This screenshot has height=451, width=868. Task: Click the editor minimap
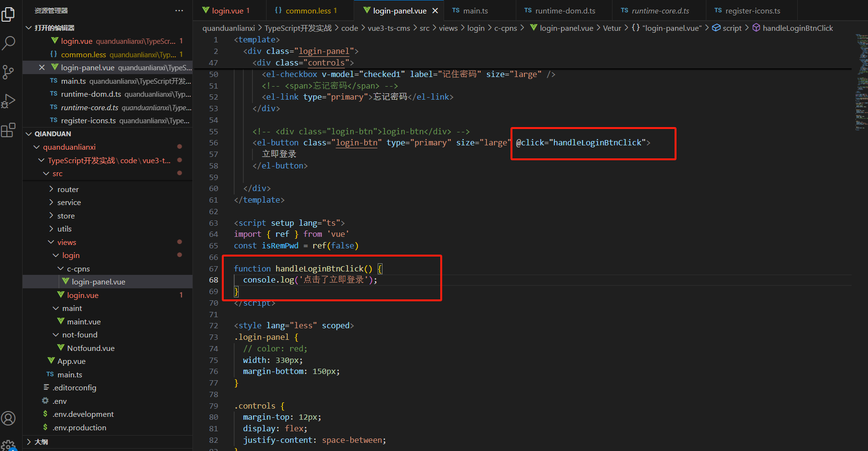tap(861, 82)
